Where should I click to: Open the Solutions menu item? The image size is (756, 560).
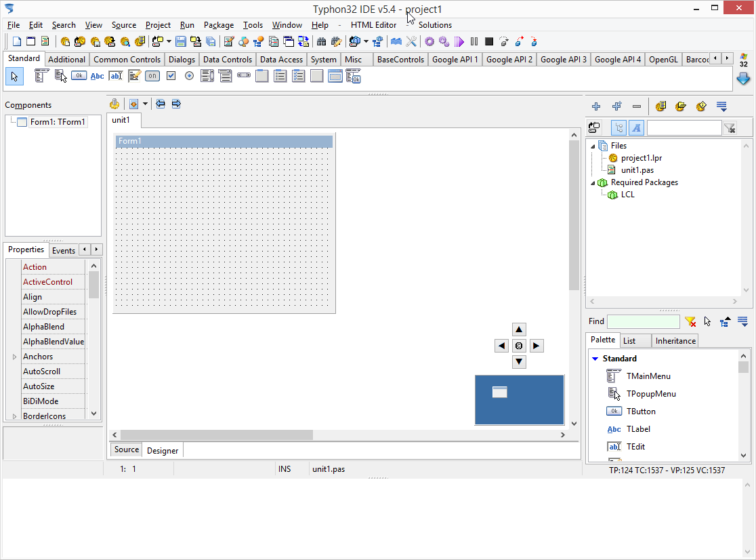pyautogui.click(x=435, y=25)
